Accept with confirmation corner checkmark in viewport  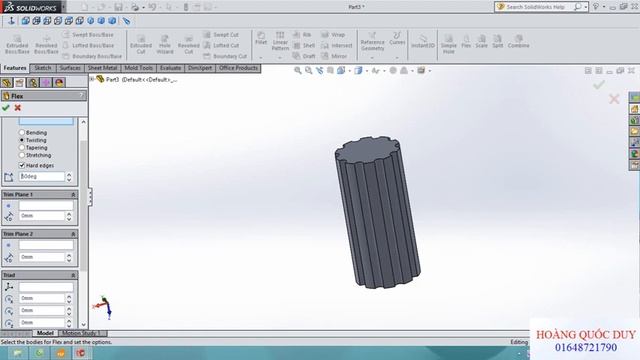(599, 84)
